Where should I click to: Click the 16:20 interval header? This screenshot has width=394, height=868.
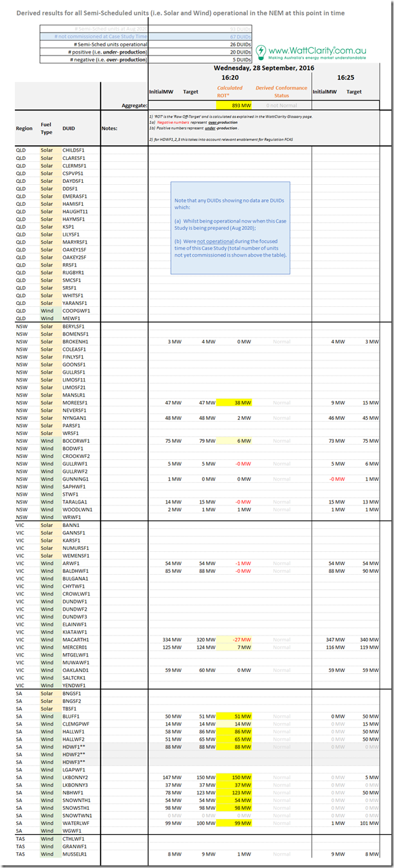coord(229,76)
